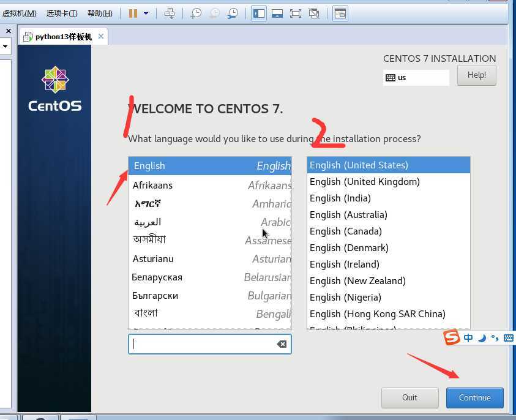
Task: Click the Unity mode toolbar icon
Action: (x=314, y=13)
